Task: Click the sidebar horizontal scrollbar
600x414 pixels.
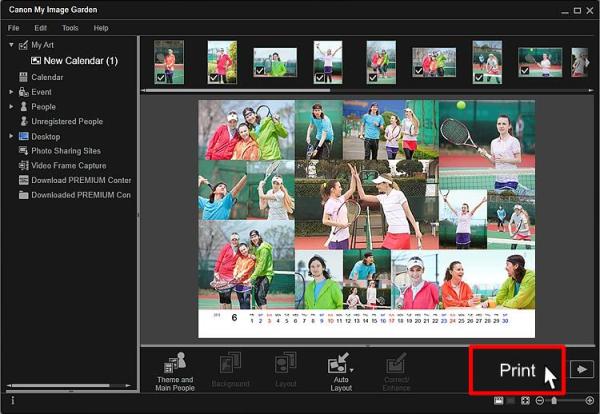Action: click(60, 386)
